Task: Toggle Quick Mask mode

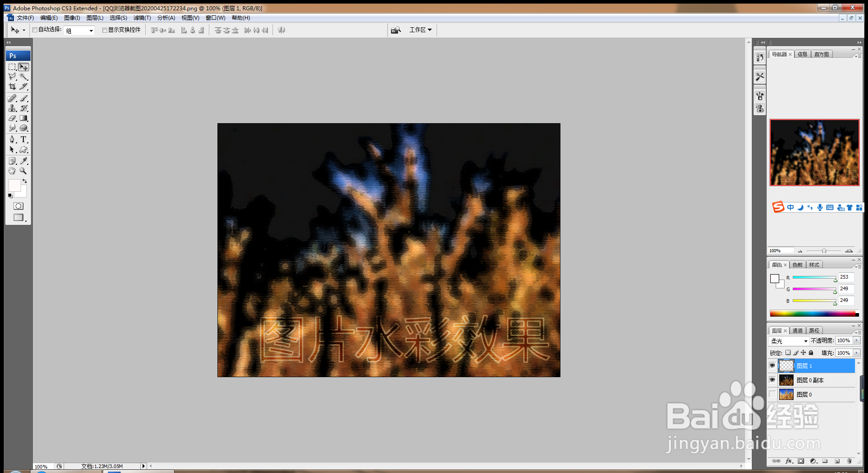Action: click(18, 206)
